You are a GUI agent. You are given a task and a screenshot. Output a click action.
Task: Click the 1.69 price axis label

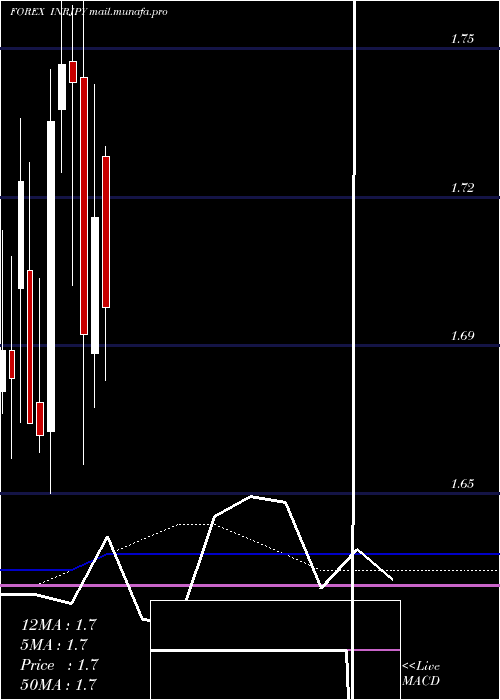[x=462, y=336]
